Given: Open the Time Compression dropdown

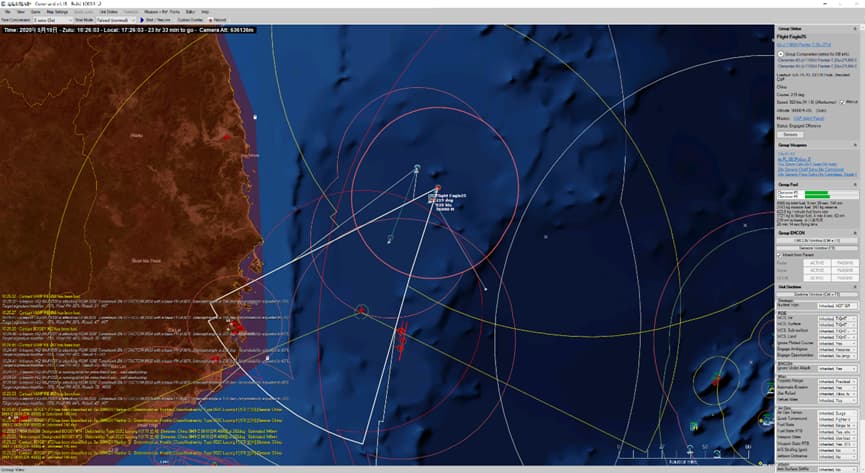Looking at the screenshot, I should pos(52,20).
